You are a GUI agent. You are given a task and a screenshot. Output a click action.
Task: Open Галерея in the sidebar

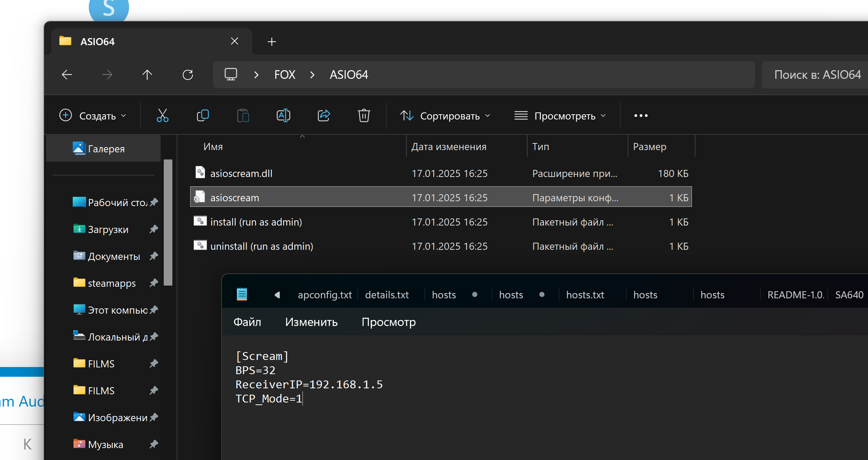click(103, 149)
